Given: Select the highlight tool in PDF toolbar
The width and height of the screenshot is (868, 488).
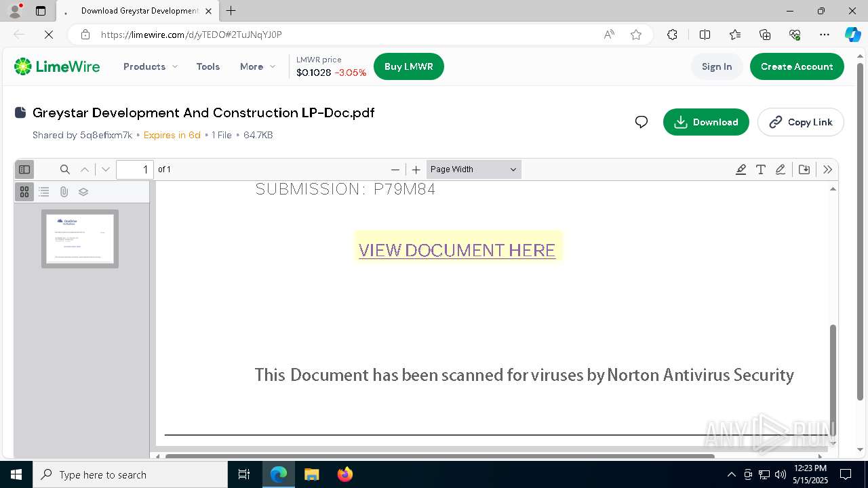Looking at the screenshot, I should click(741, 169).
